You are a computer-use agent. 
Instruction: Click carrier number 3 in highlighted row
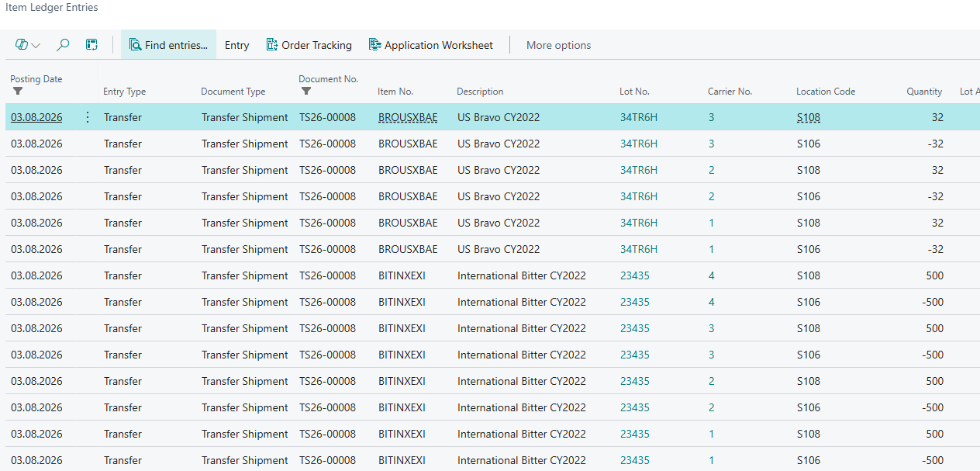(x=712, y=118)
